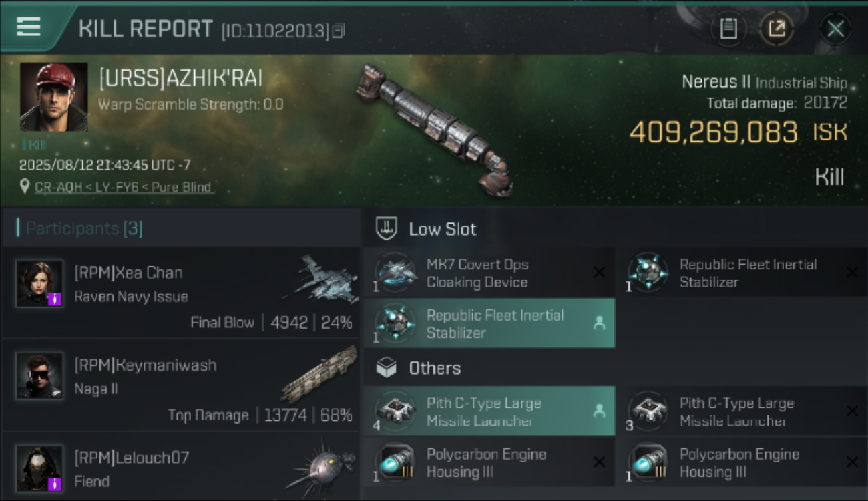Open Keymaniwash participant portrait
The image size is (868, 501).
pos(39,376)
